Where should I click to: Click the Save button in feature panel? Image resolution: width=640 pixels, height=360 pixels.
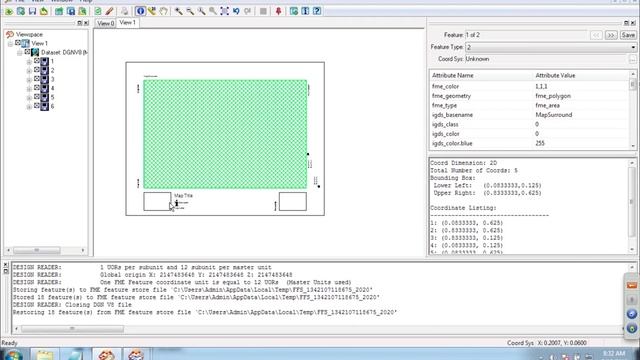[628, 35]
